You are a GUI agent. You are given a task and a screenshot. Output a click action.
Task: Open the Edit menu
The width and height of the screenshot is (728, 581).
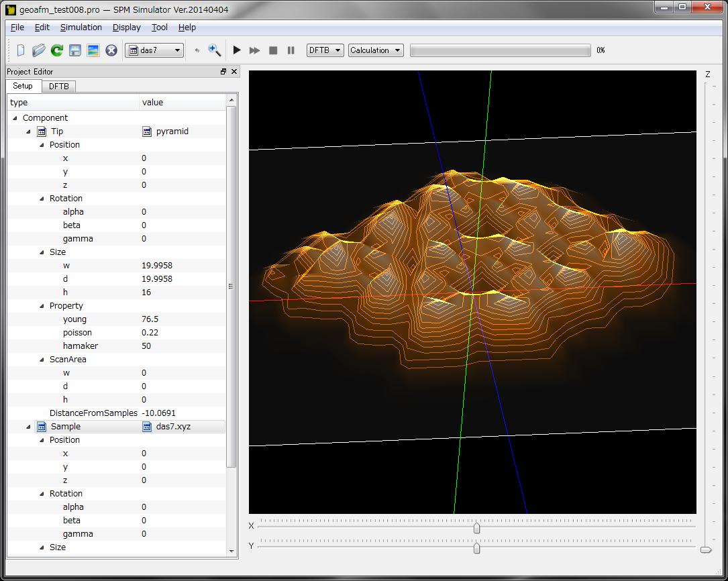point(42,28)
